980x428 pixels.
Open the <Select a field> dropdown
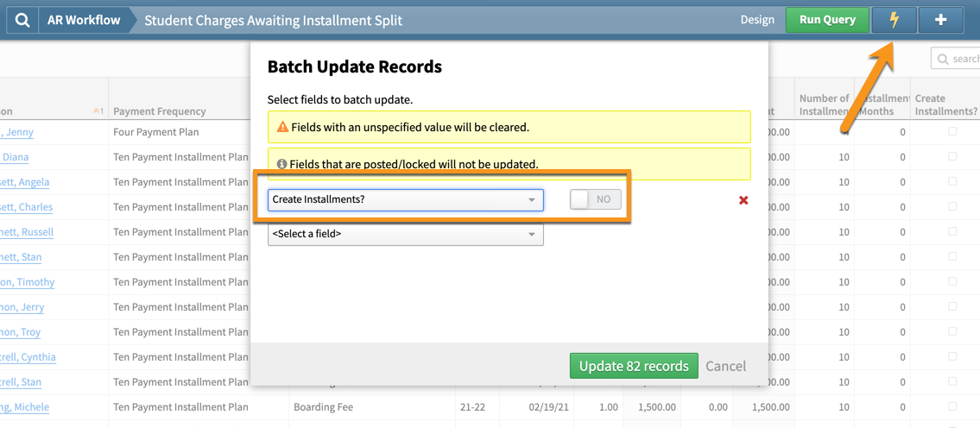coord(406,235)
